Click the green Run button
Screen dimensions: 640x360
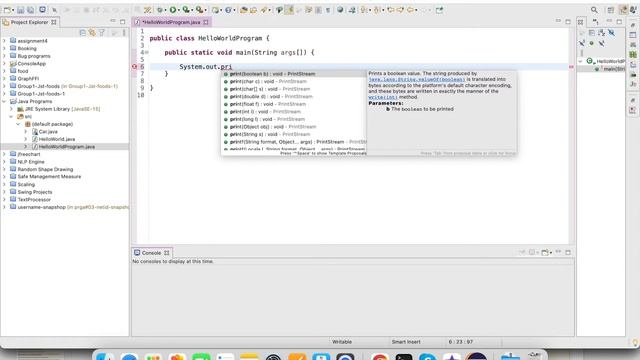(x=173, y=10)
